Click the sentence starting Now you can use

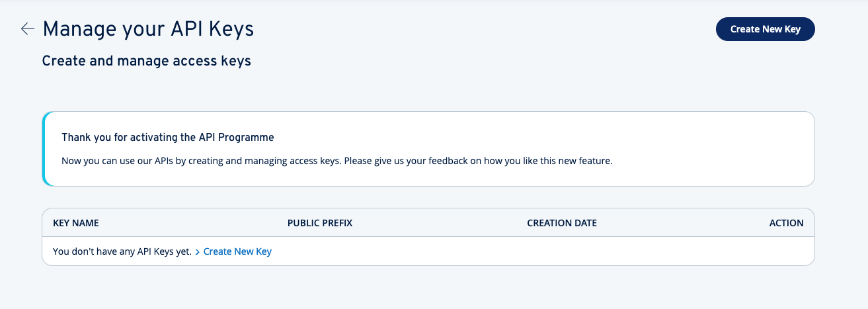tap(198, 161)
